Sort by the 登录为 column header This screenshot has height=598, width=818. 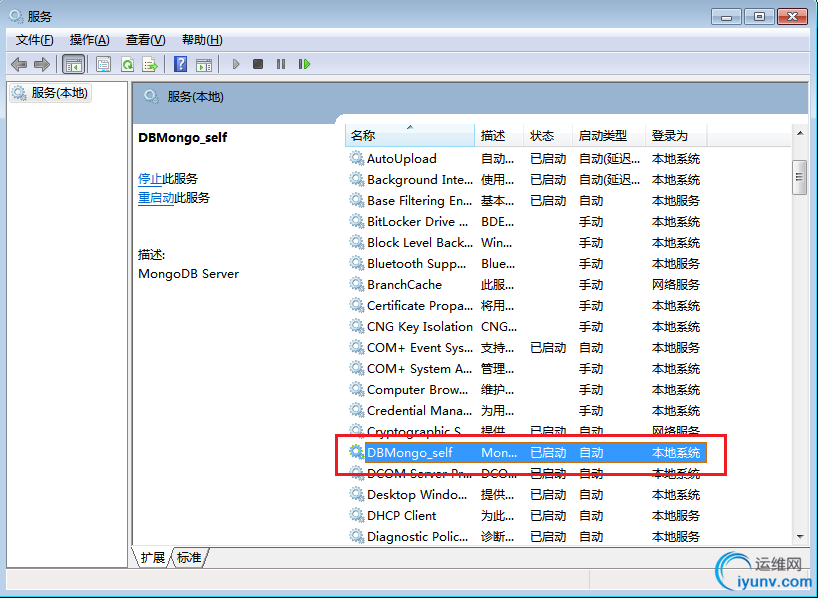click(x=676, y=136)
